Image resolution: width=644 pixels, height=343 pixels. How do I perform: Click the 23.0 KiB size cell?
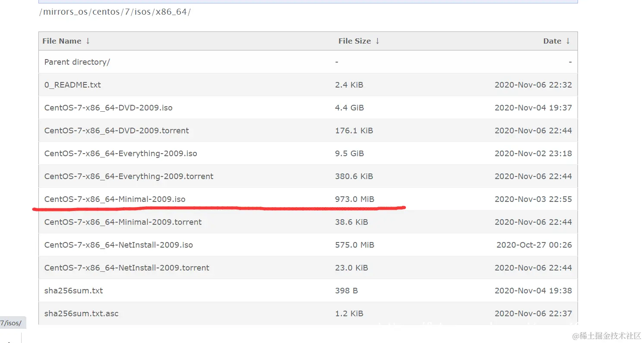(x=352, y=268)
